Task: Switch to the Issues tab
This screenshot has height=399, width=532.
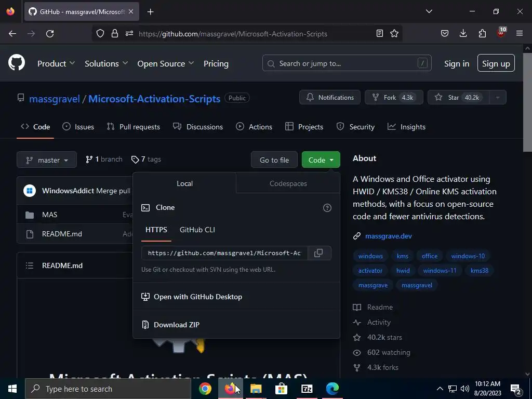Action: pyautogui.click(x=78, y=127)
